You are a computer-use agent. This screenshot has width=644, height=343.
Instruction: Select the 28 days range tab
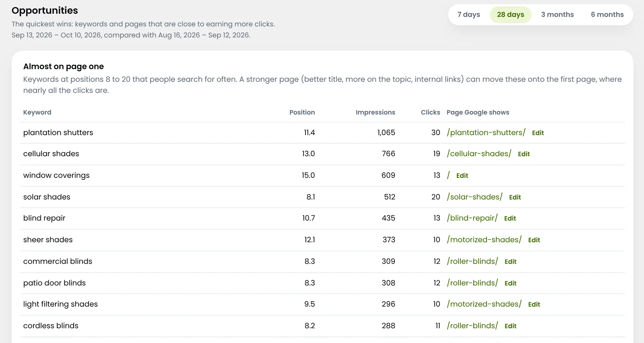pyautogui.click(x=510, y=14)
